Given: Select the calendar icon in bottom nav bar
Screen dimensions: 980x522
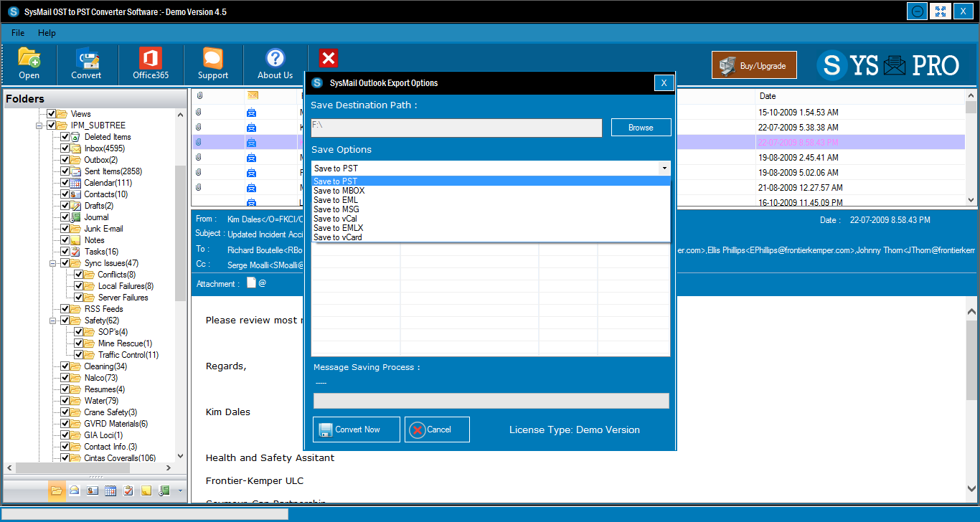Looking at the screenshot, I should (110, 490).
